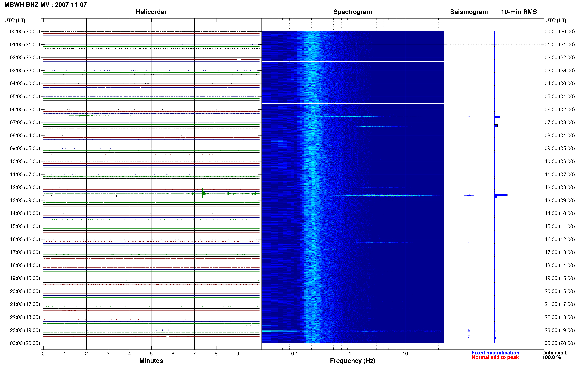The image size is (588, 368).
Task: Click the 'Minutes' x-axis title
Action: coord(151,361)
